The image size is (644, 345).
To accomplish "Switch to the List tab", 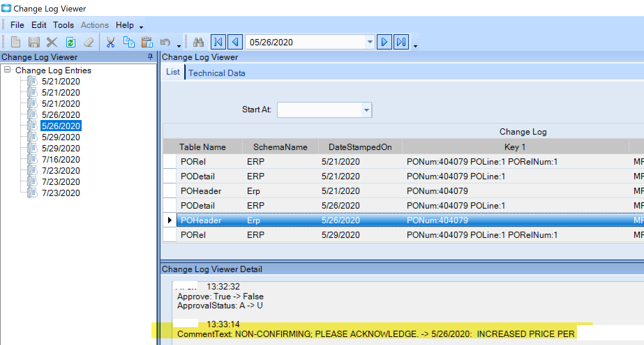I will [x=173, y=72].
